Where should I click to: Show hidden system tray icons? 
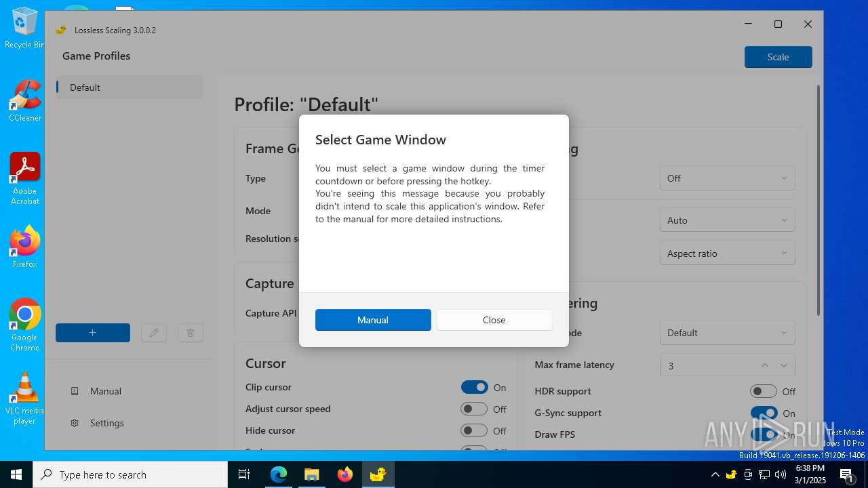(715, 474)
